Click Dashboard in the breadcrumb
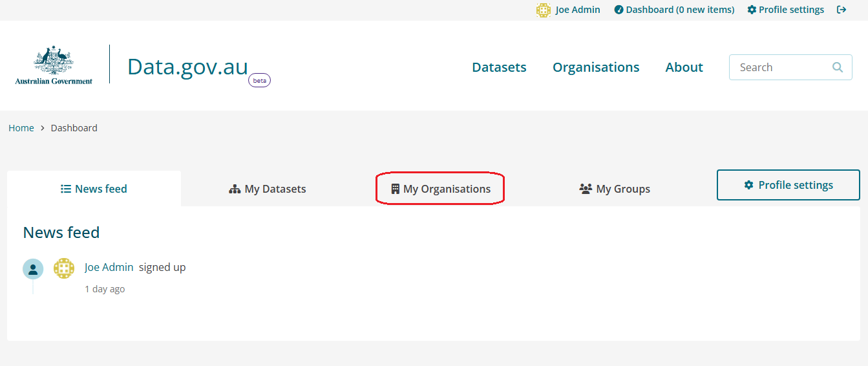868x366 pixels. [x=74, y=128]
